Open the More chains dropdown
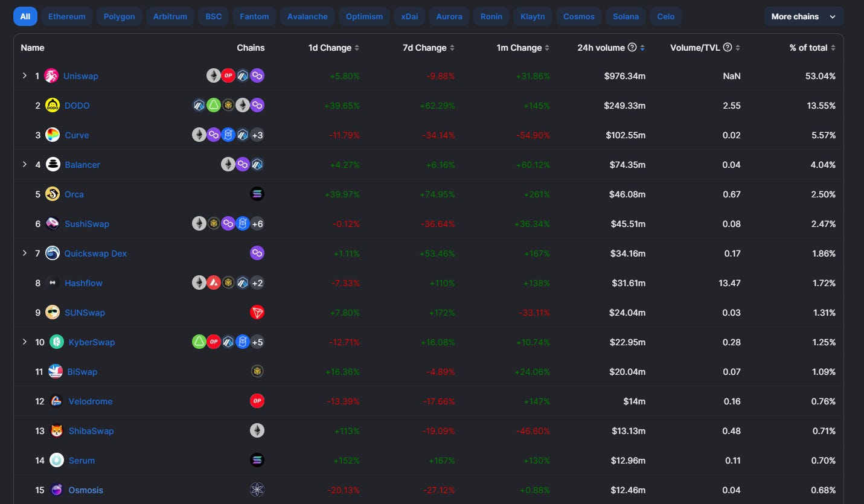The height and width of the screenshot is (504, 864). point(804,16)
